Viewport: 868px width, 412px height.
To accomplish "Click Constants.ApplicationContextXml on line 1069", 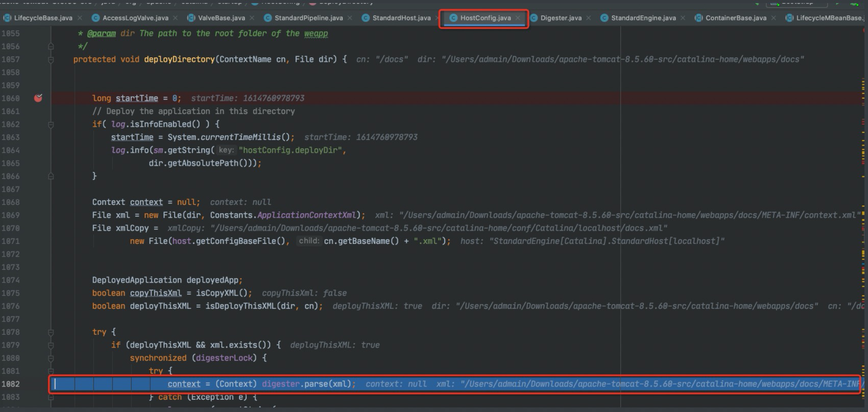I will [x=283, y=215].
